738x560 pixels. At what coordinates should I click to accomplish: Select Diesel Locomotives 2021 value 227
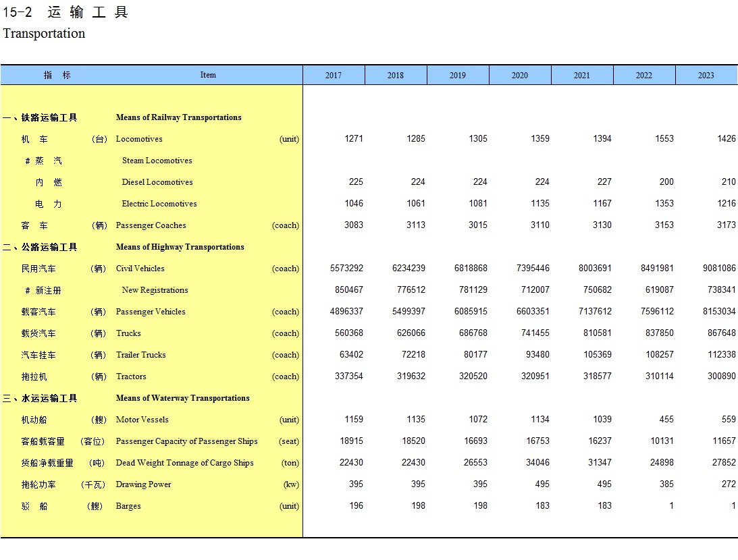(x=605, y=182)
